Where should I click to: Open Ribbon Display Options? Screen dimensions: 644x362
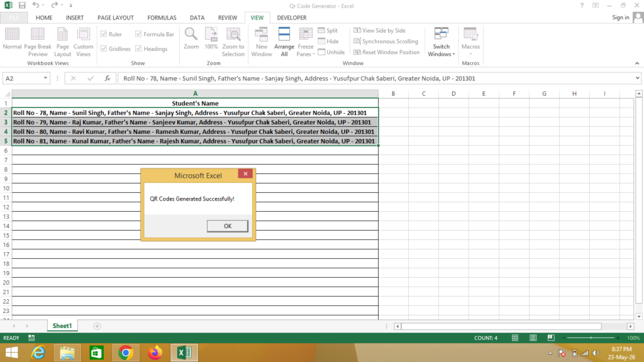click(596, 5)
